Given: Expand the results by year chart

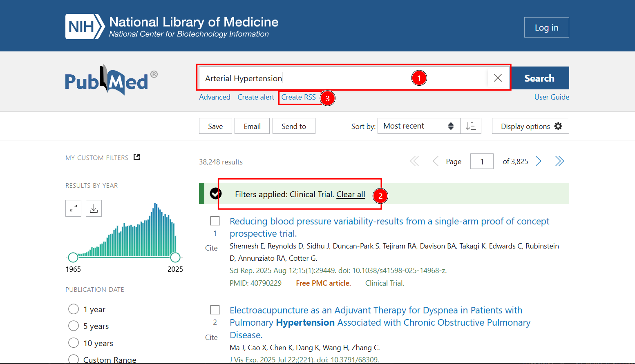Looking at the screenshot, I should tap(74, 209).
